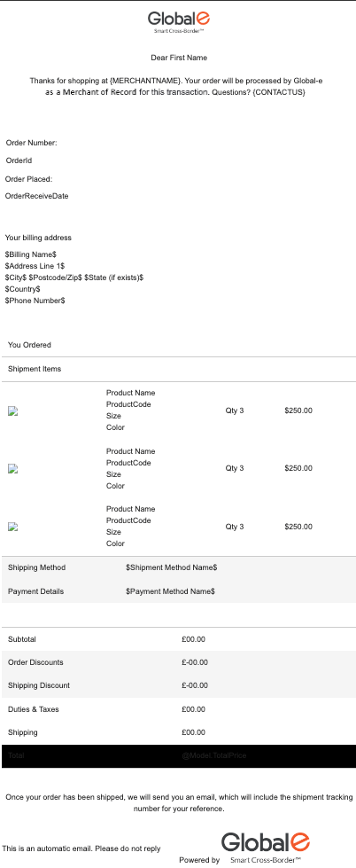The width and height of the screenshot is (356, 868).
Task: Click the black Total row
Action: (179, 755)
